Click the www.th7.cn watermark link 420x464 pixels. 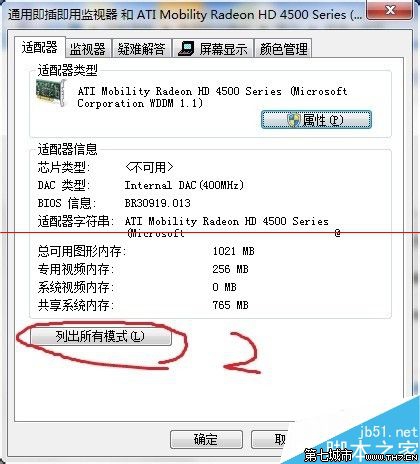(391, 457)
